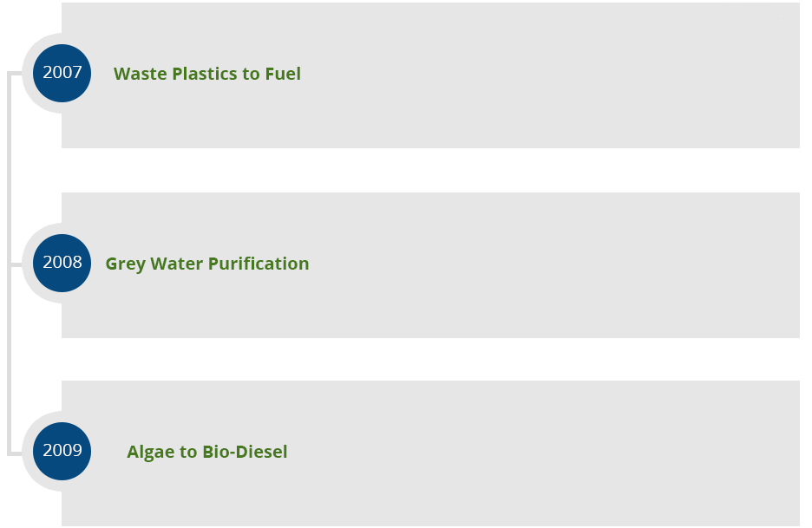Select the Algae to Bio-Diesel heading
812x528 pixels.
click(207, 452)
